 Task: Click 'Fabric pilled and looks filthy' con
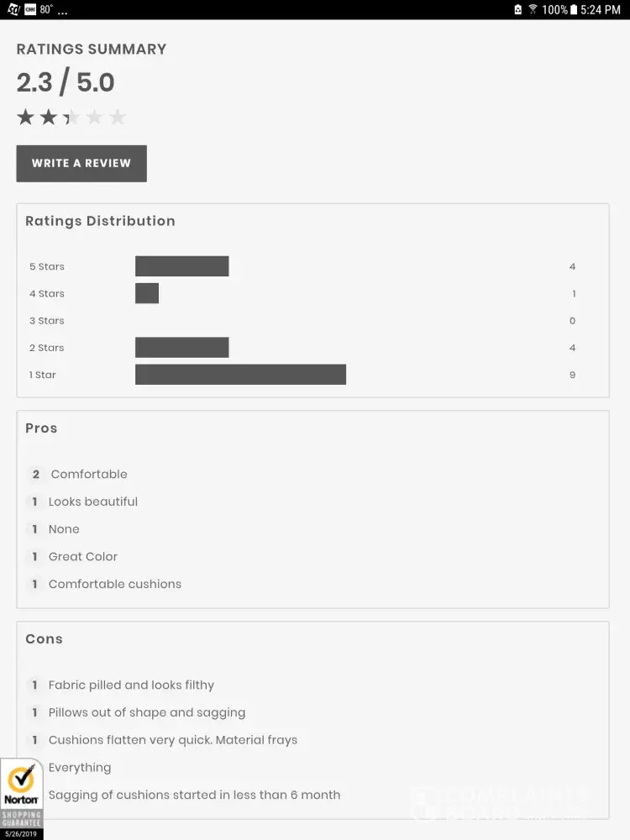[x=131, y=685]
